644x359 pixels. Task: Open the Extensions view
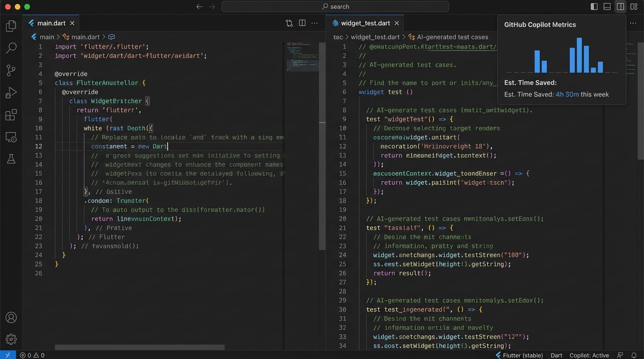pyautogui.click(x=11, y=115)
